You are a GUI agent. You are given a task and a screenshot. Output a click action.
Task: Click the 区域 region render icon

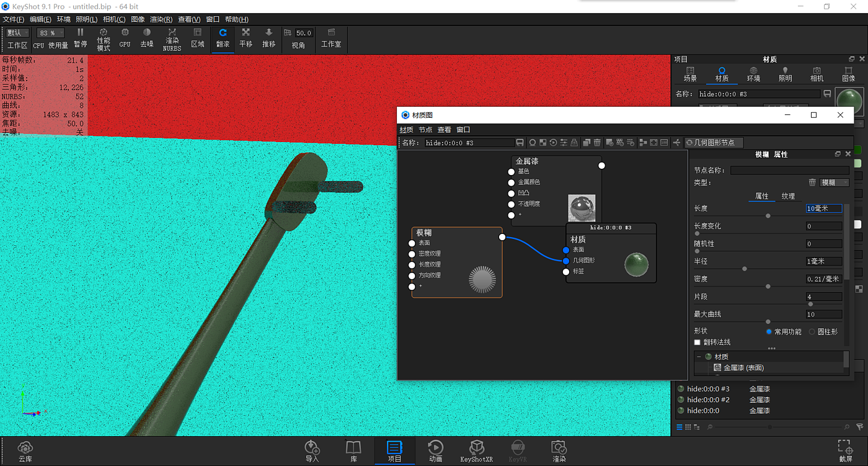coord(198,38)
